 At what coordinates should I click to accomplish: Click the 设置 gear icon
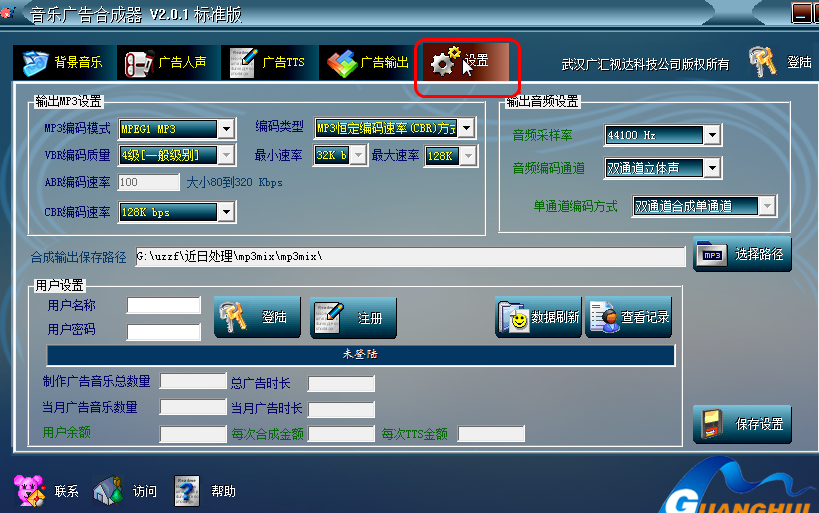[445, 62]
